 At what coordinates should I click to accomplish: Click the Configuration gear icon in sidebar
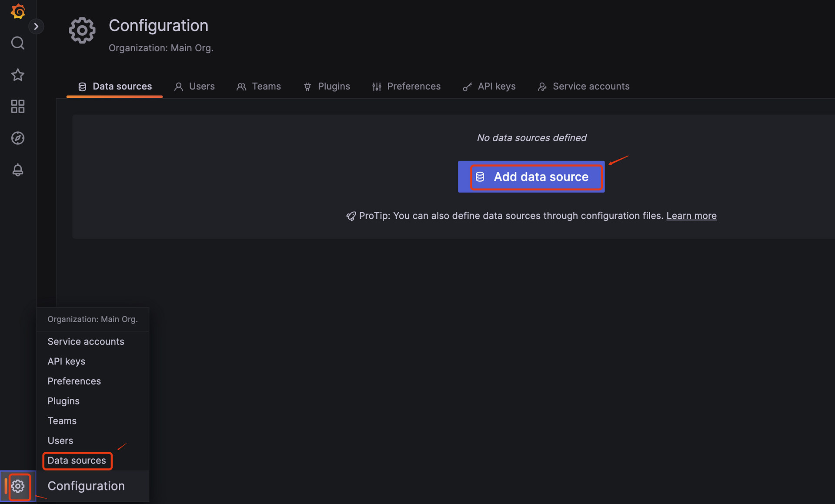[18, 486]
